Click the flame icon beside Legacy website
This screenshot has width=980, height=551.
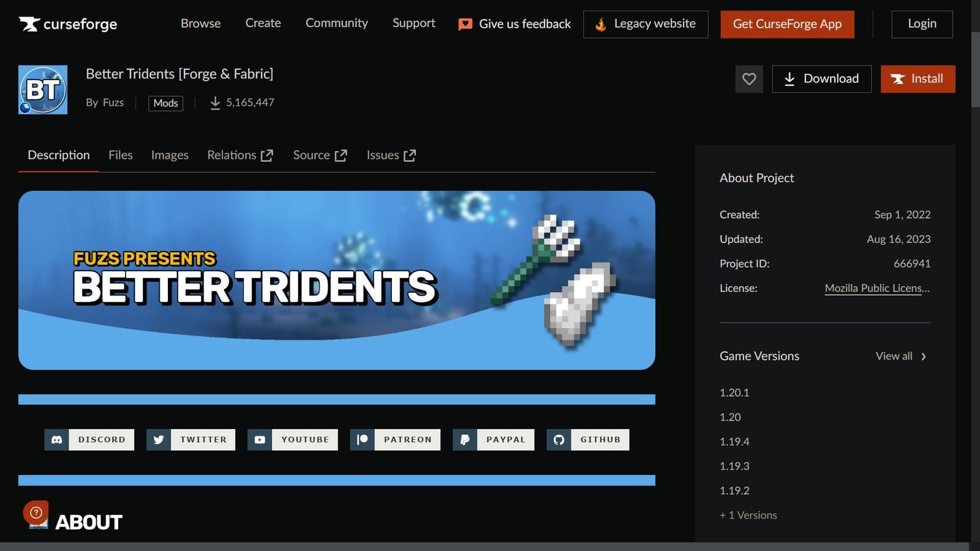pos(599,24)
